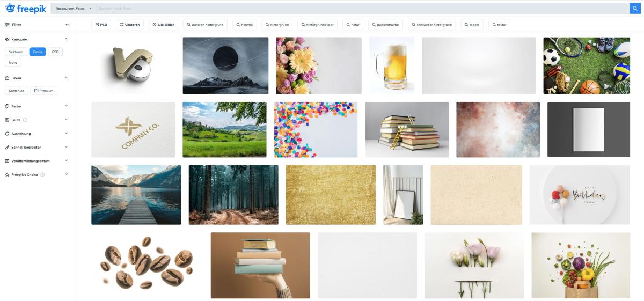
Task: Expand the Farbe filter section
Action: coord(36,106)
